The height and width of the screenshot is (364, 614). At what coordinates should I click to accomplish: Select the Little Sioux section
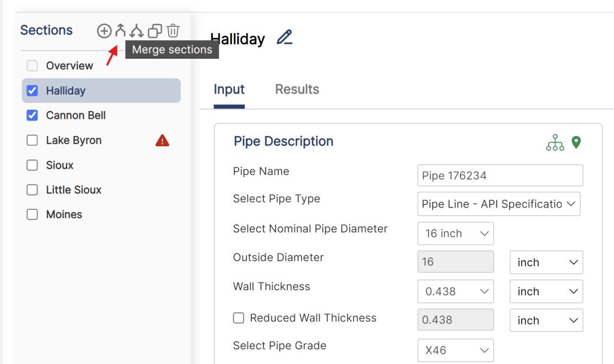pos(74,189)
